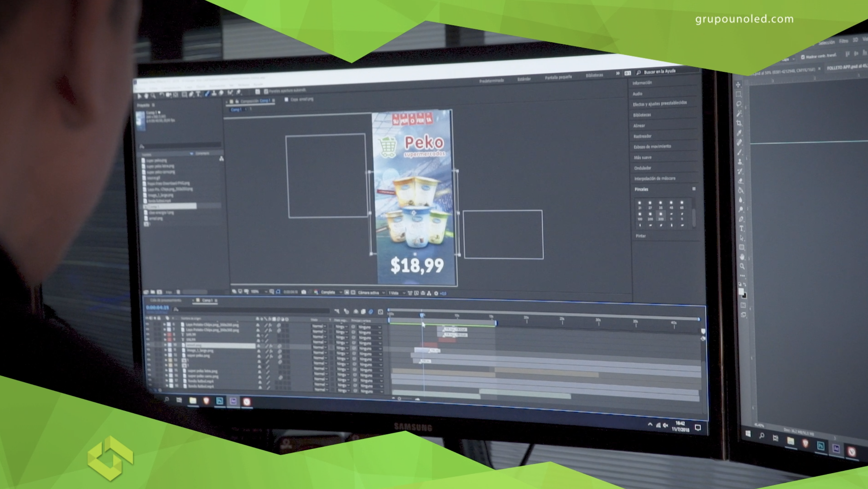Toggle the auto-open panels checkbox in toolbar
The image size is (868, 489).
click(266, 91)
